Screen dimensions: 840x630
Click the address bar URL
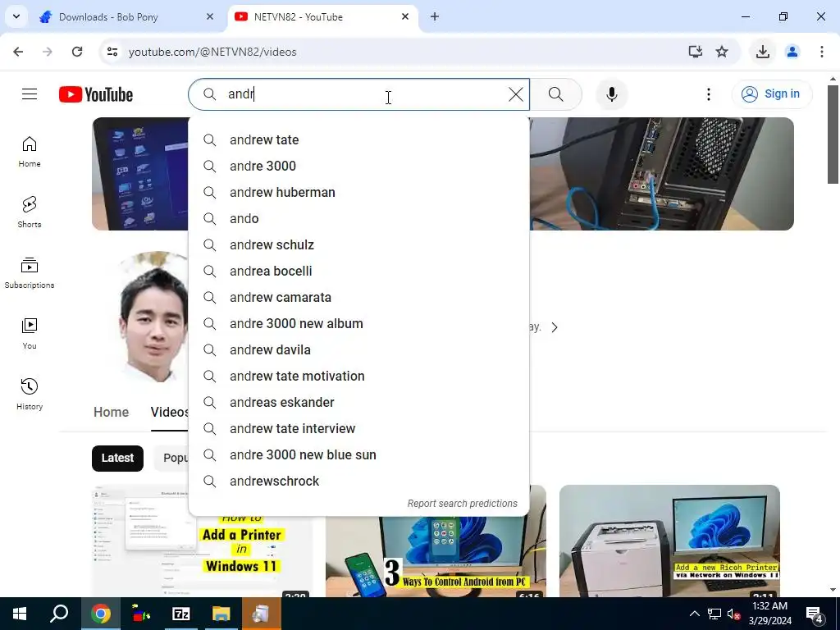(x=212, y=52)
